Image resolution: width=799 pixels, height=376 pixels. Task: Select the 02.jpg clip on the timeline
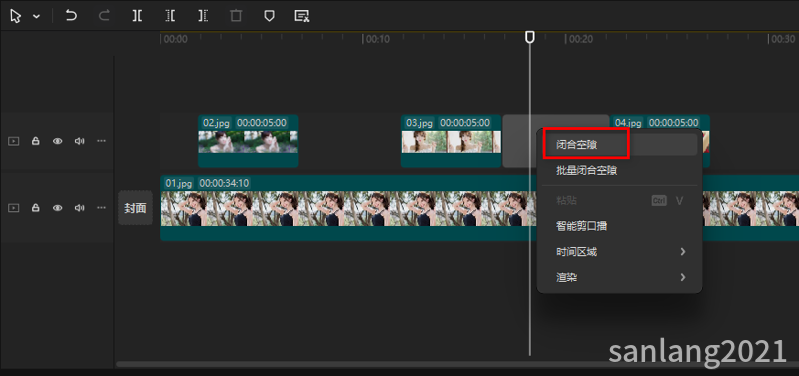tap(248, 141)
